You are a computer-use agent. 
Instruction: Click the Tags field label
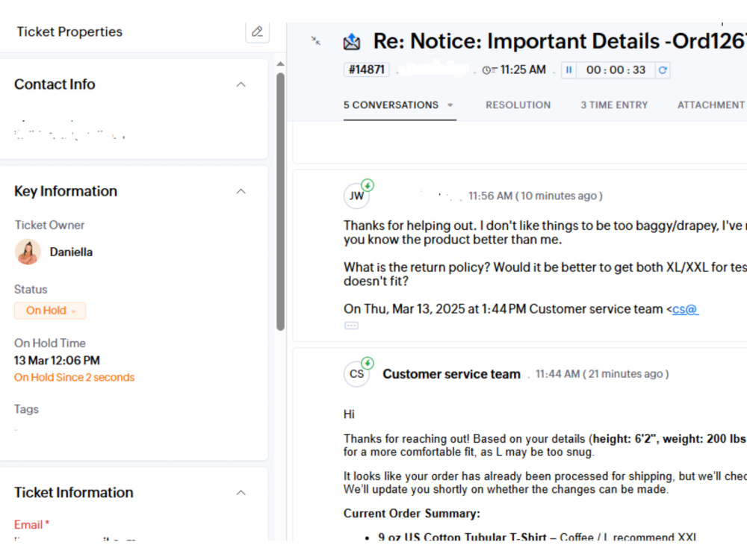tap(26, 409)
